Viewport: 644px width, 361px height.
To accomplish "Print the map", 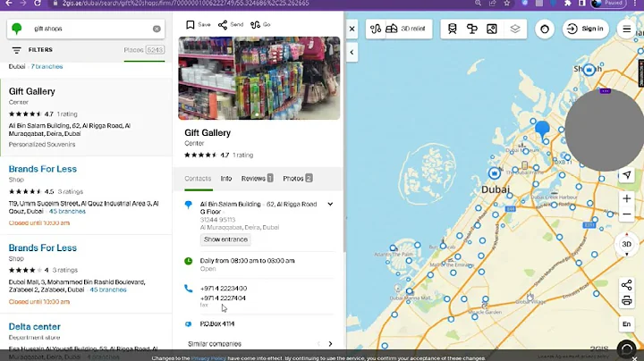I will (627, 301).
